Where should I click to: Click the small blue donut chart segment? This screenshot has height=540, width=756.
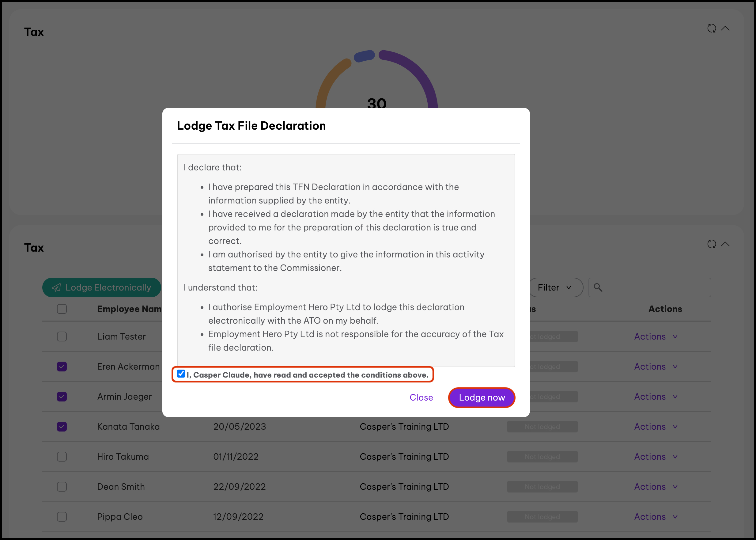364,56
